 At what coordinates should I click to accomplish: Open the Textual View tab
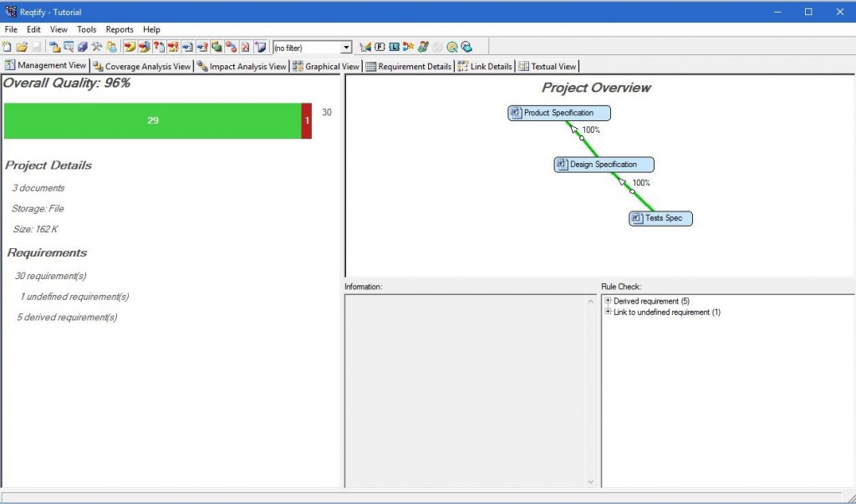click(x=547, y=66)
